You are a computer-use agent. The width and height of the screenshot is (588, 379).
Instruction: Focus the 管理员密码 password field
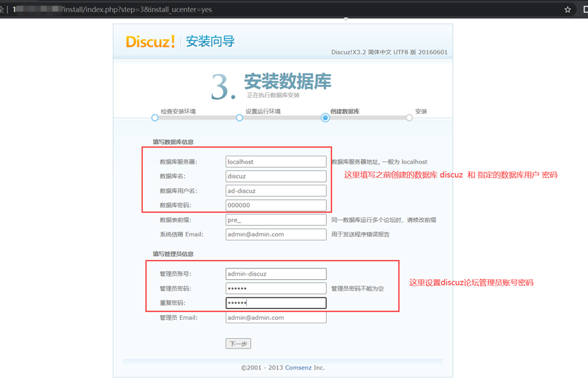pyautogui.click(x=276, y=288)
